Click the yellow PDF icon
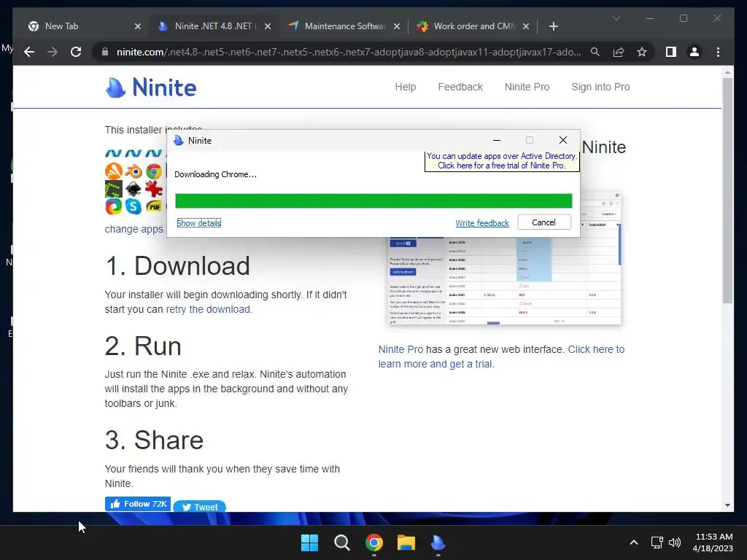747x560 pixels. click(x=154, y=206)
